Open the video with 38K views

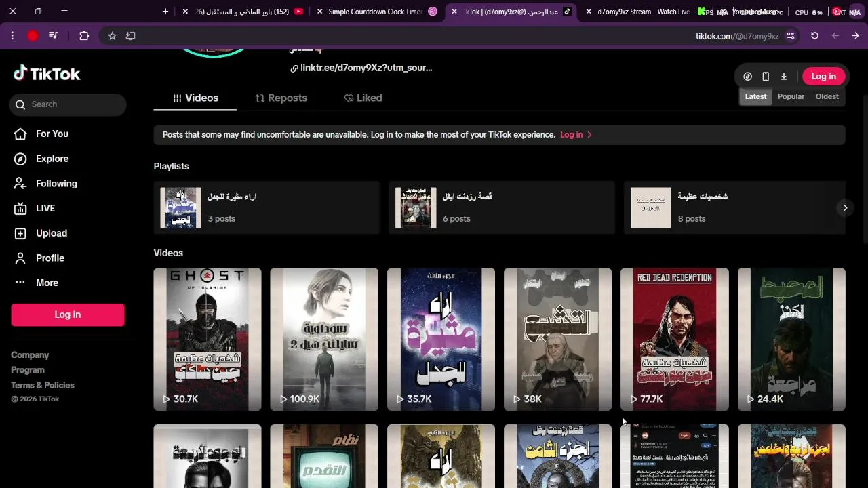pos(557,339)
